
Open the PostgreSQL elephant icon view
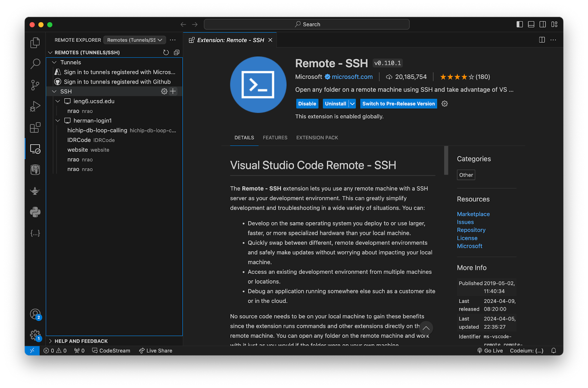[35, 170]
